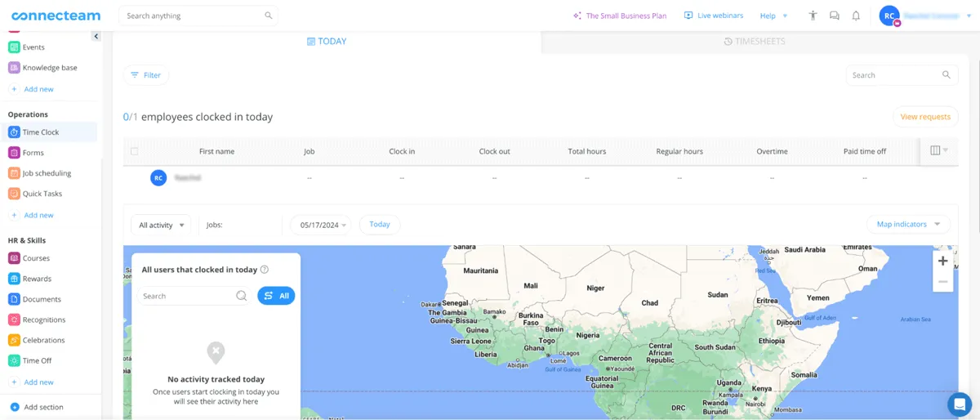
Task: Click the RC avatar in the employee row
Action: point(158,177)
